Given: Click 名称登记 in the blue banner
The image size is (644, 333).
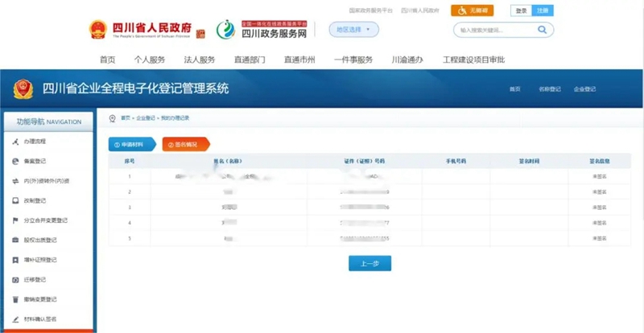Looking at the screenshot, I should coord(550,89).
